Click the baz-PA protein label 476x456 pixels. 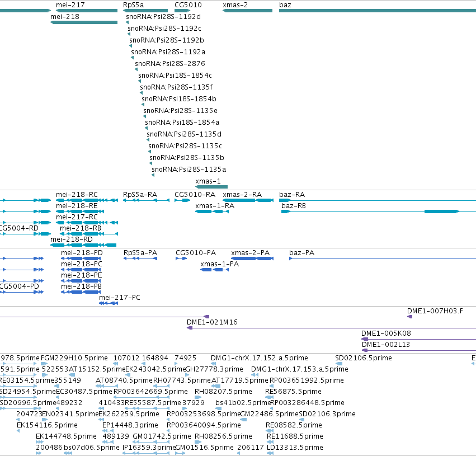coord(301,253)
